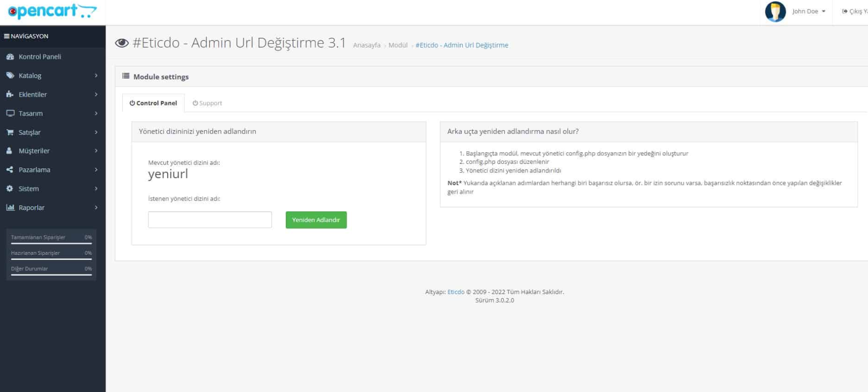Click the Module settings list icon
The image size is (868, 392).
click(x=126, y=76)
